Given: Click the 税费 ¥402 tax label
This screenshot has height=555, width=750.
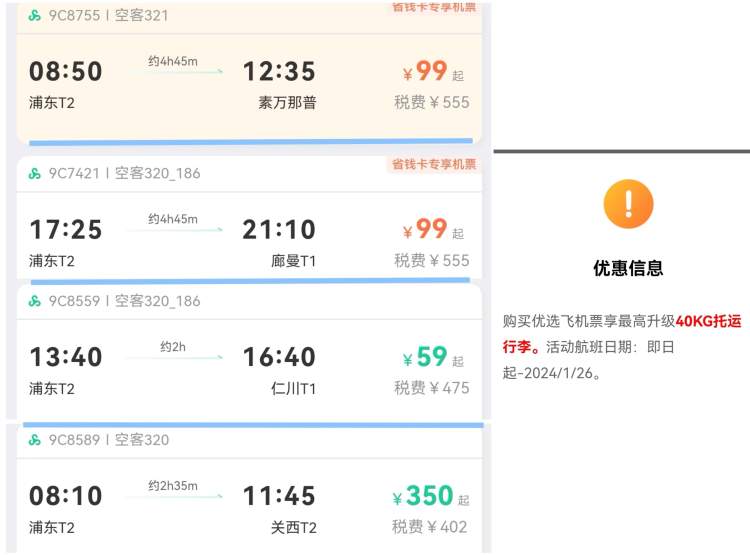Looking at the screenshot, I should point(430,527).
